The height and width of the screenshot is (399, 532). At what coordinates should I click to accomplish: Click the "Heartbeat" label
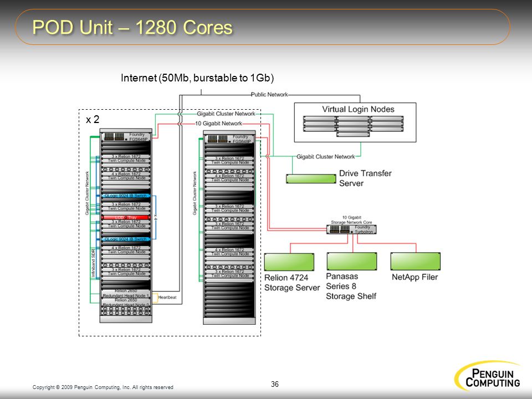(167, 297)
